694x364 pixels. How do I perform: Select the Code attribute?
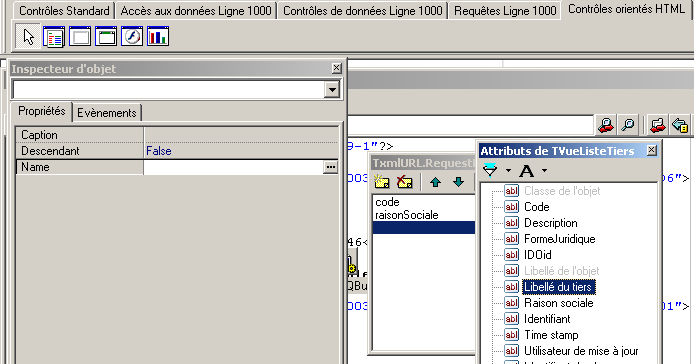tap(536, 207)
